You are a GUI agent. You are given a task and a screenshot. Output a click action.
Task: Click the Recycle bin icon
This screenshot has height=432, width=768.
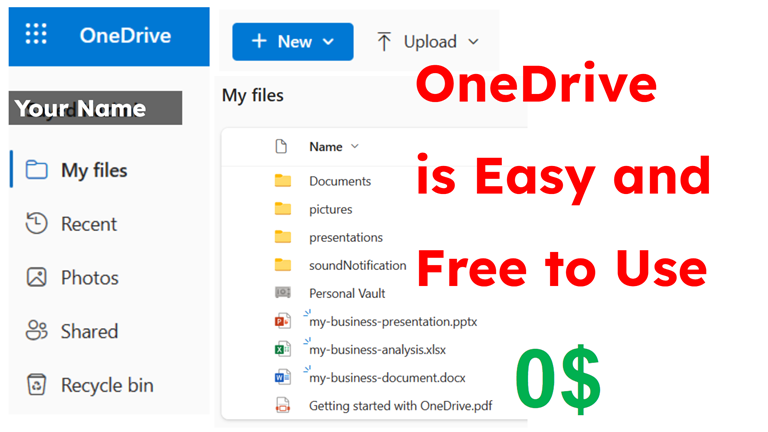(x=36, y=384)
